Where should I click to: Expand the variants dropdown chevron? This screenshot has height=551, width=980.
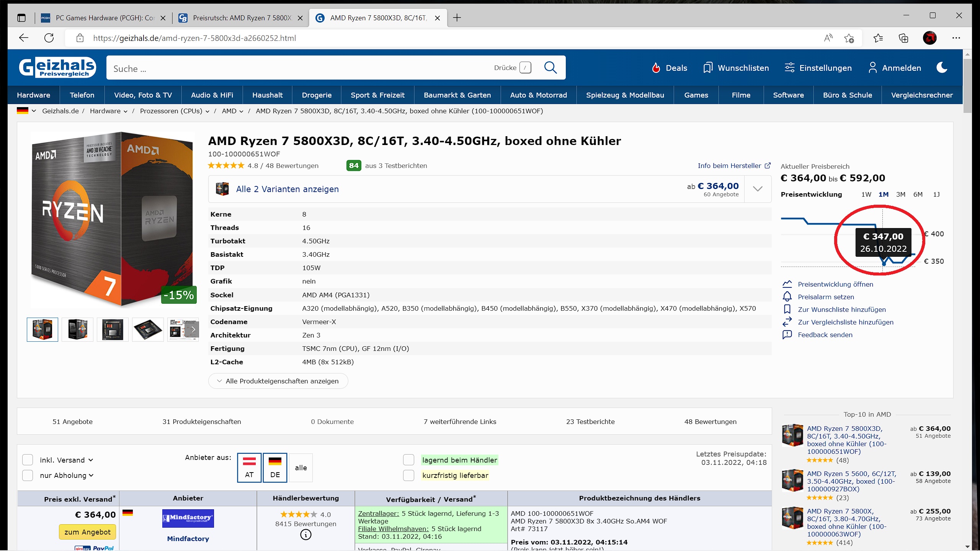758,189
